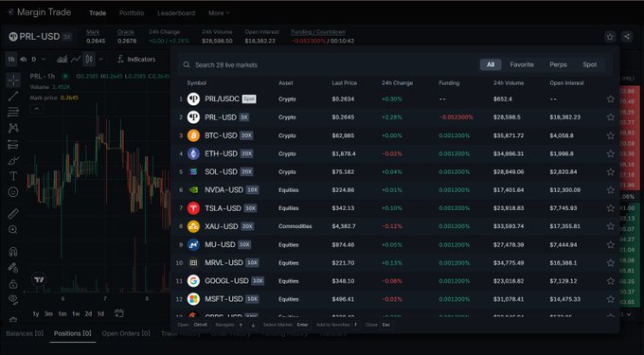This screenshot has height=355, width=644.
Task: Set the chart interval to 4h
Action: [23, 59]
